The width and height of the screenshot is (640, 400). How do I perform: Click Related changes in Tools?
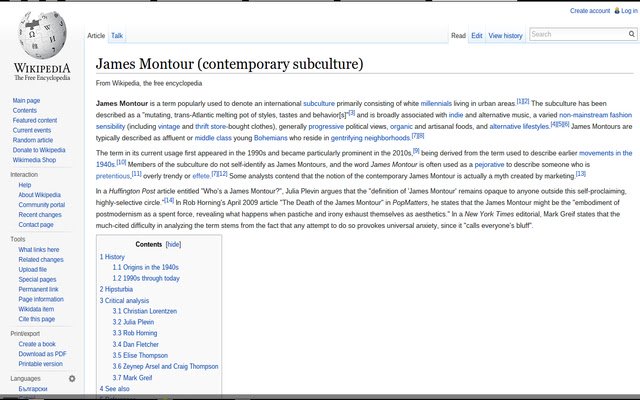click(x=41, y=260)
